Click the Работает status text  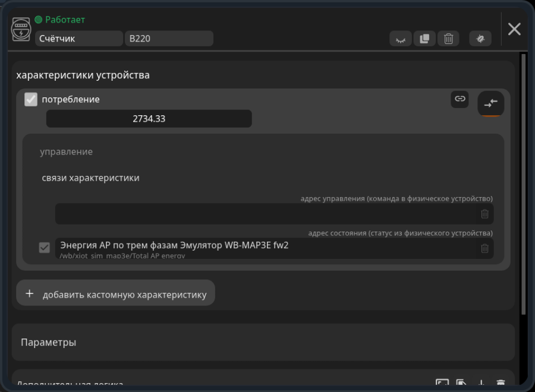[65, 20]
